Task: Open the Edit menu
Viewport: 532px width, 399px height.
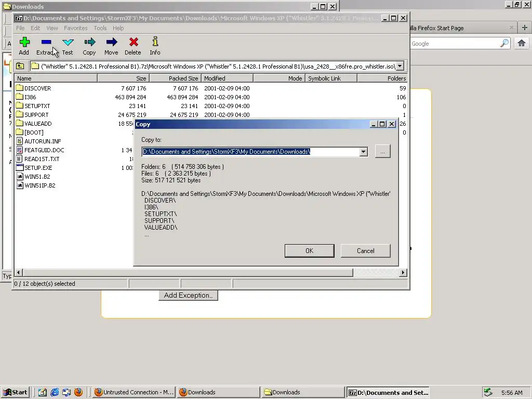Action: [35, 28]
